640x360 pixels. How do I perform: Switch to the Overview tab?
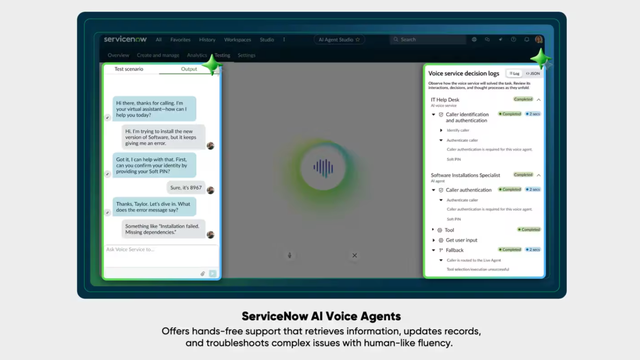point(118,55)
